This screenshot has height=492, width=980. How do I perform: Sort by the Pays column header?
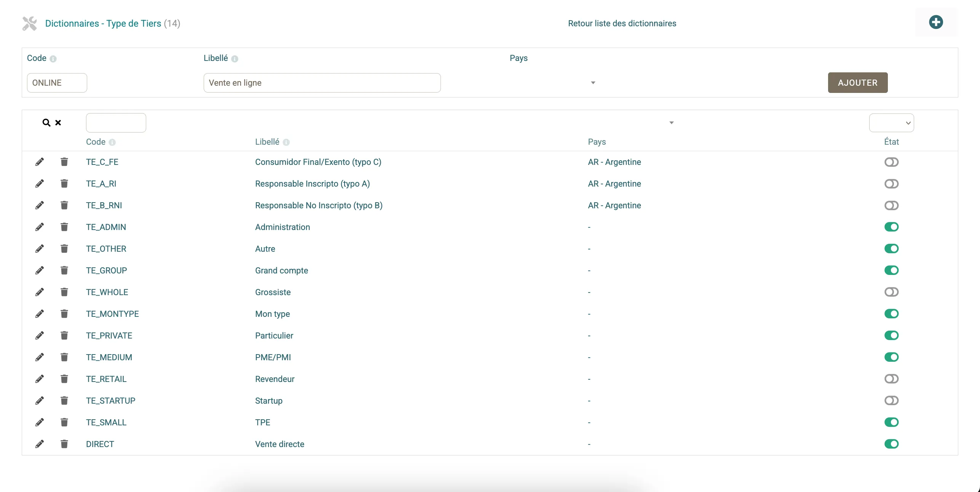[x=597, y=142]
